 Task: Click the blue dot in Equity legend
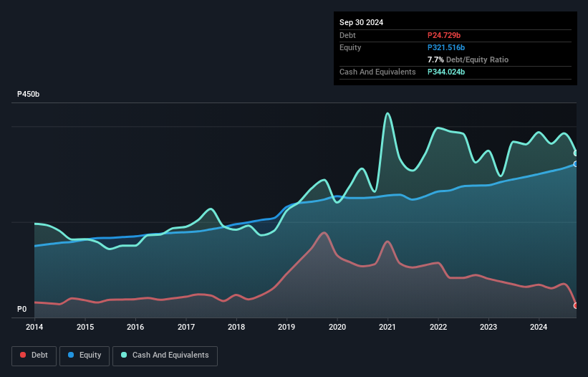point(72,355)
